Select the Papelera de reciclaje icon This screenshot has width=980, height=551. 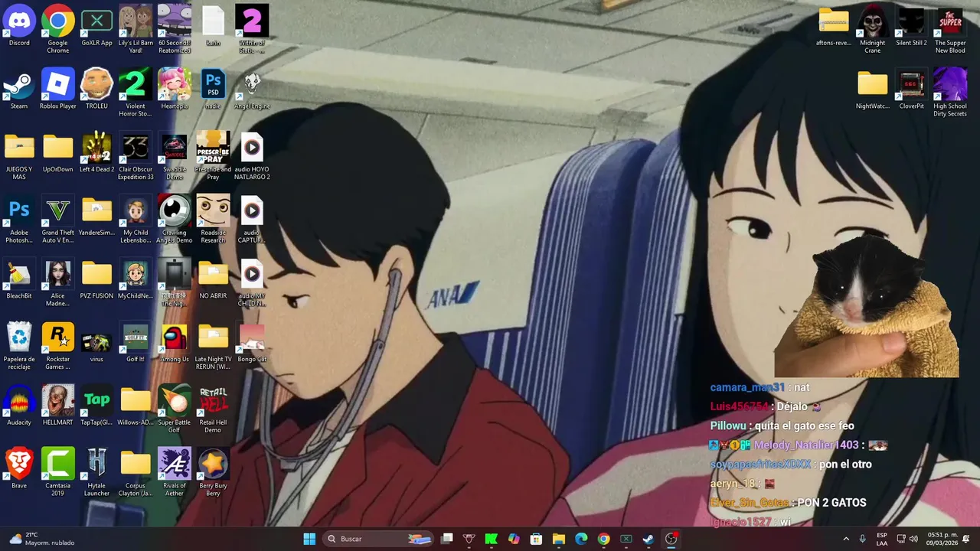click(19, 347)
